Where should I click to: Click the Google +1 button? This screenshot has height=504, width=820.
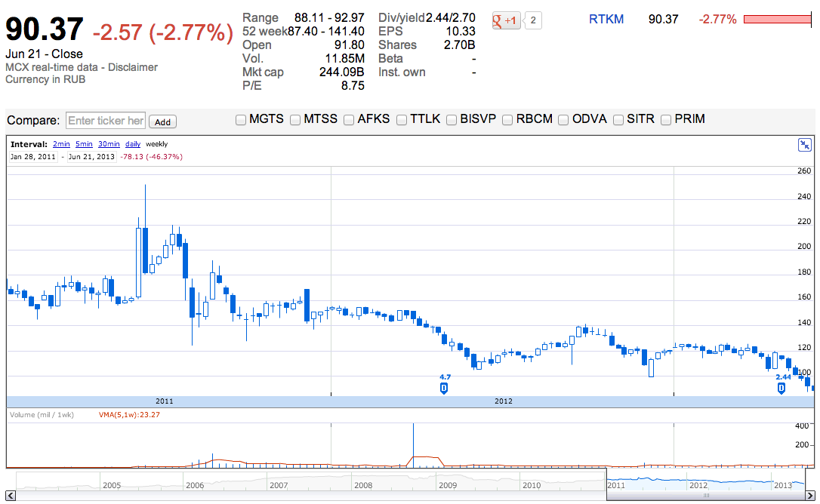506,20
